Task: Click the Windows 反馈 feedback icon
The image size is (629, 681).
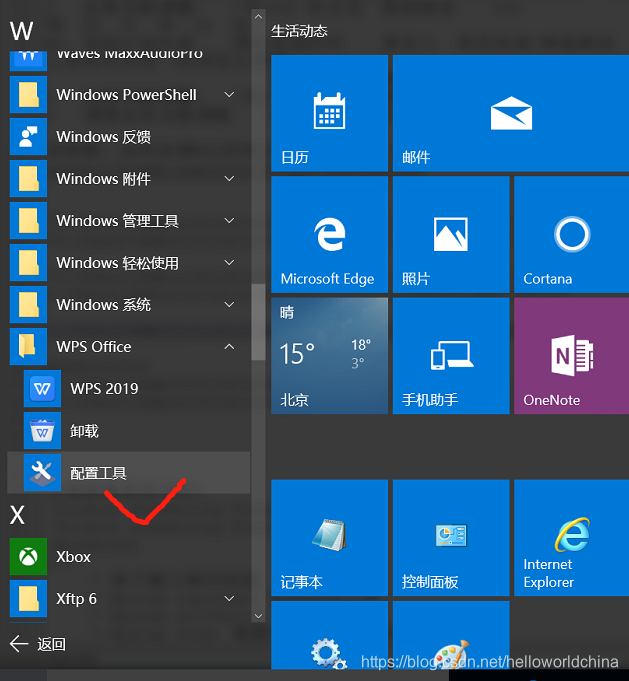Action: point(28,137)
